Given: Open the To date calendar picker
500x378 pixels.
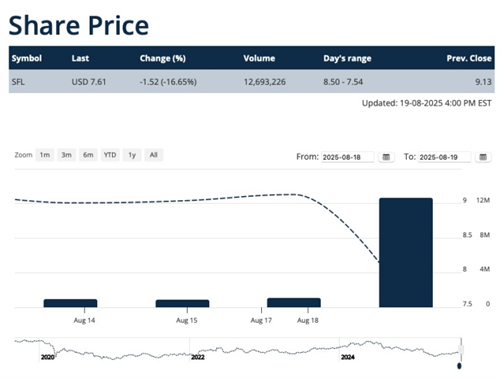Looking at the screenshot, I should [x=483, y=157].
